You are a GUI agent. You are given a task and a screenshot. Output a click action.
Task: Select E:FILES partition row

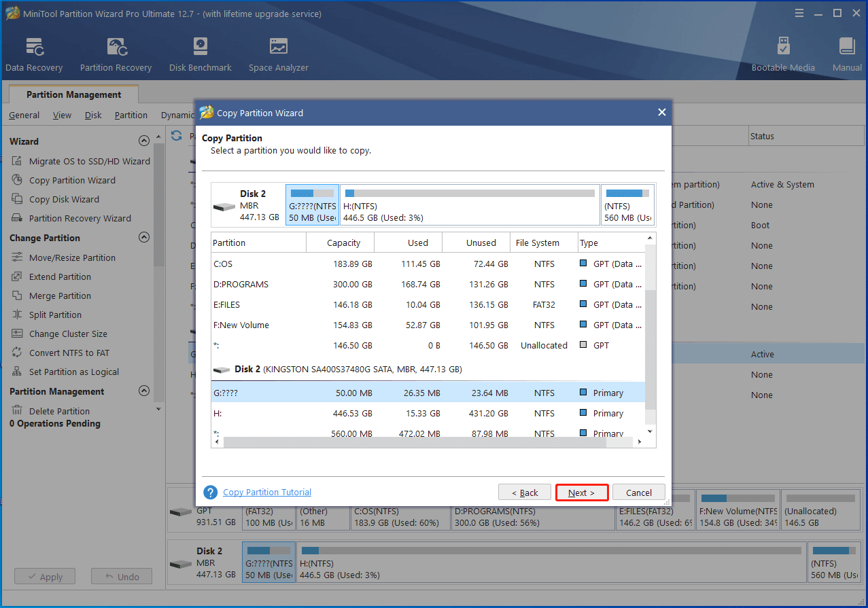click(x=428, y=304)
